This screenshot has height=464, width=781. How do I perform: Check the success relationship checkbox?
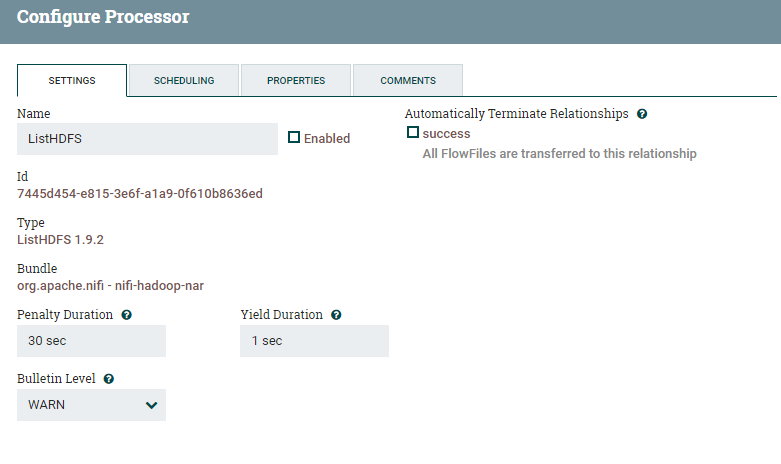click(413, 133)
